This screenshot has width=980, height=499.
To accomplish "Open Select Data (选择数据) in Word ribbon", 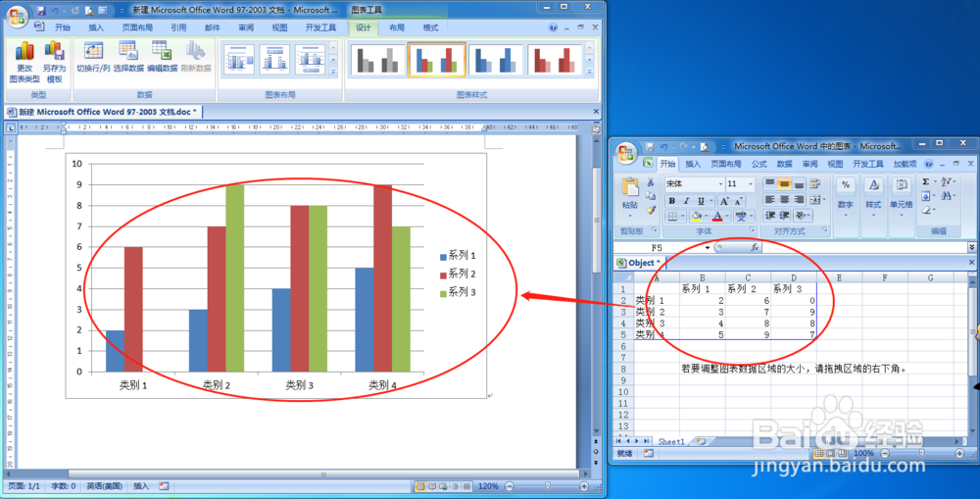I will (x=128, y=57).
